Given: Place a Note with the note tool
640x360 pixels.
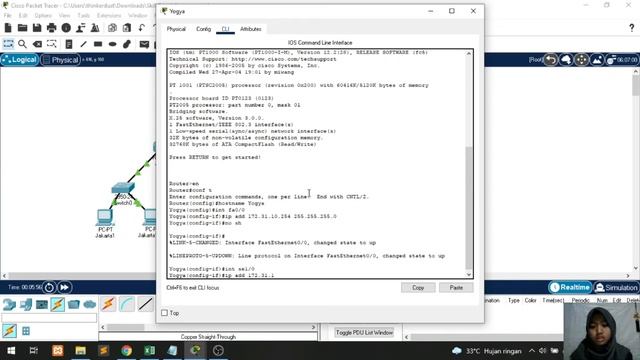Looking at the screenshot, I should coord(69,44).
